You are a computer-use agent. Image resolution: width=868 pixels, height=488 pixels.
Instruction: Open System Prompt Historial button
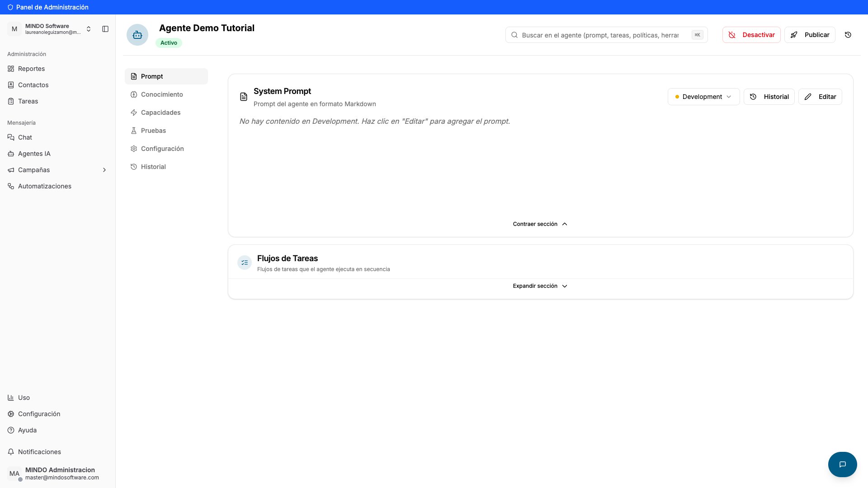click(x=769, y=97)
